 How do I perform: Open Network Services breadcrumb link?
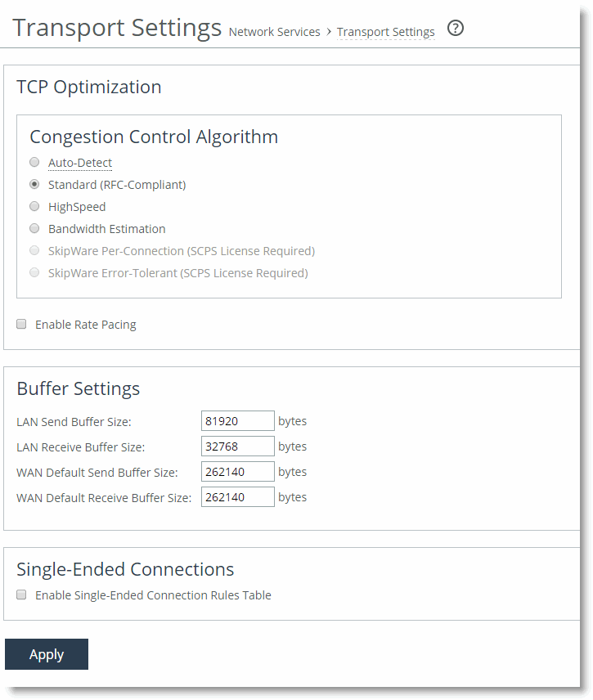pos(274,32)
